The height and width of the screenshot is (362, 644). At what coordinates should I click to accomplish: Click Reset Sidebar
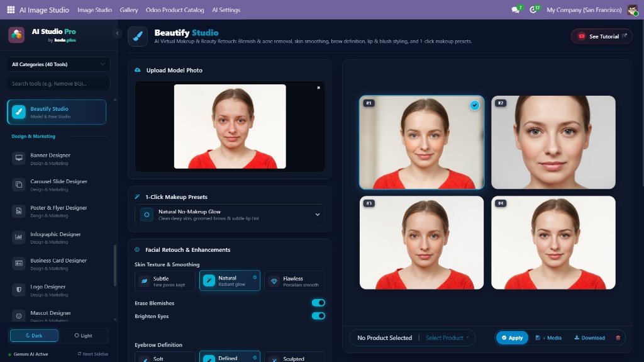[x=93, y=354]
